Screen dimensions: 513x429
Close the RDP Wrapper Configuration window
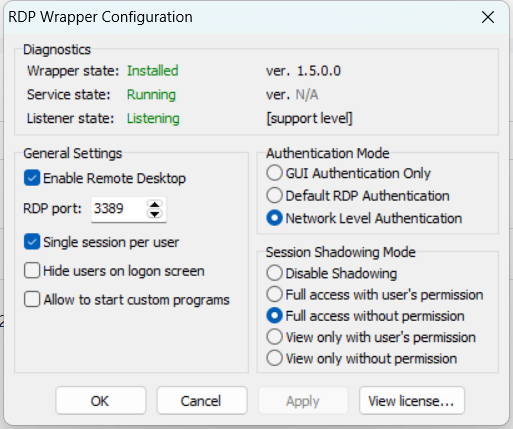pos(488,17)
